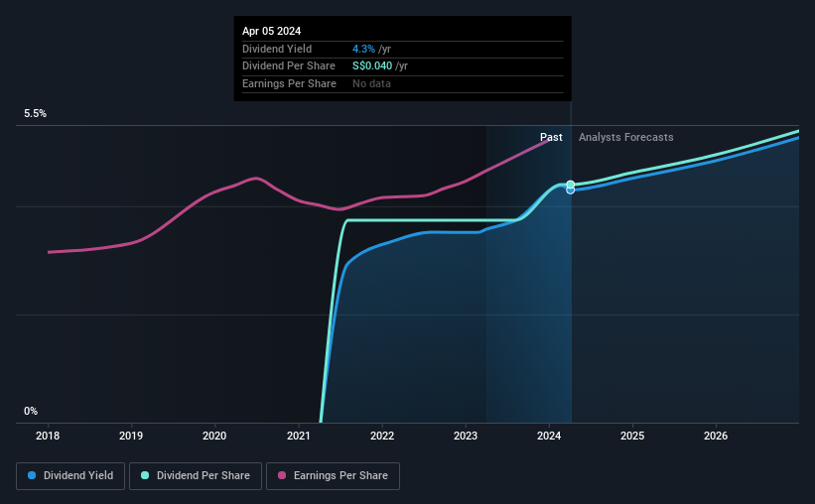Click the 2018 x-axis label
The image size is (815, 504).
48,436
